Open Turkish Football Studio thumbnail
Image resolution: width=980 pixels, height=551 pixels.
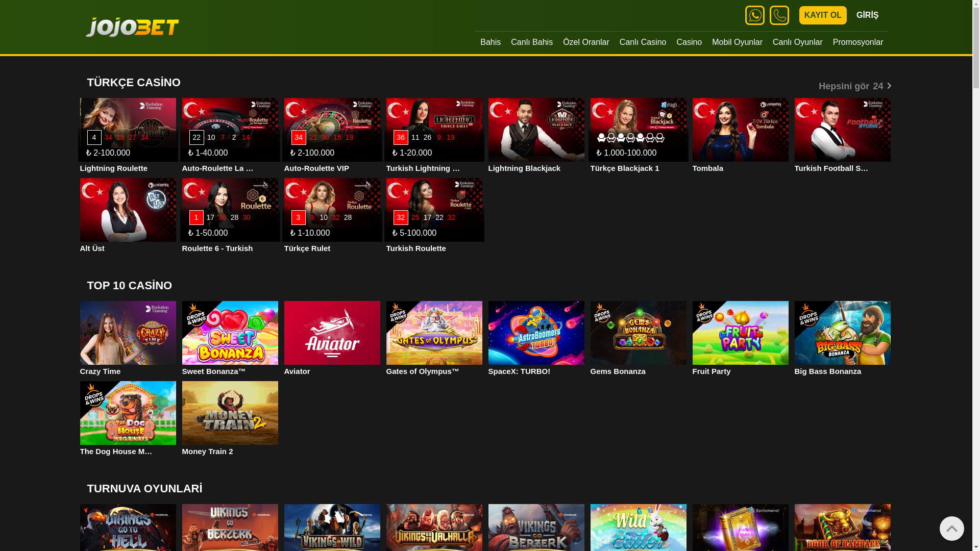[842, 130]
